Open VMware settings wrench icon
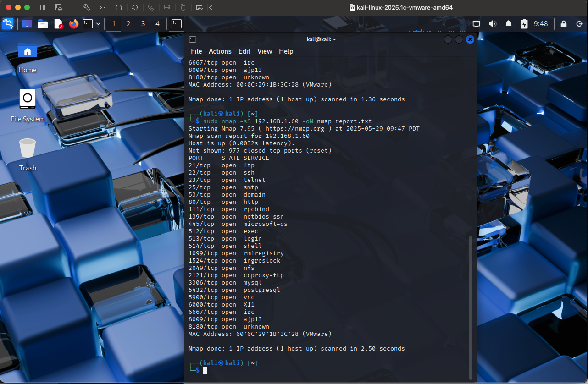 coord(86,7)
